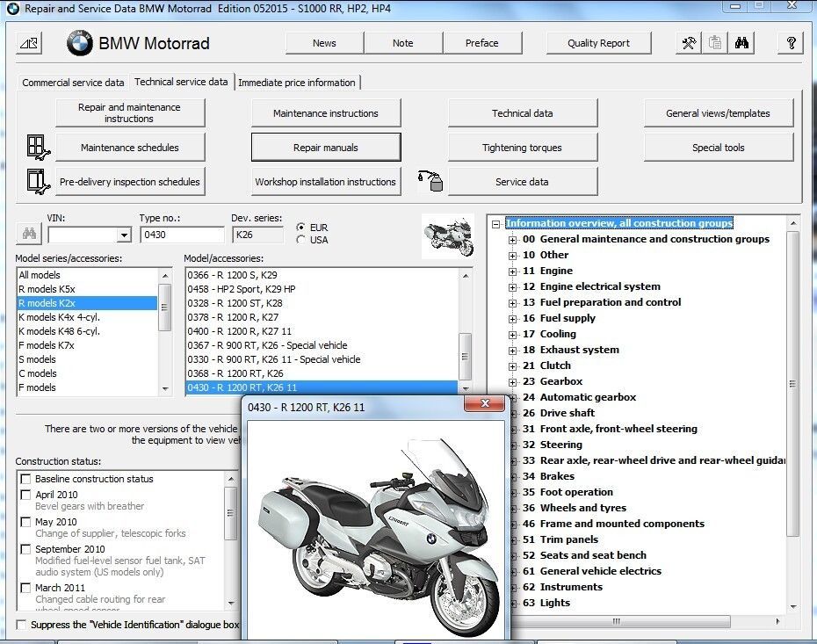Click the tools (hammer and wrench) icon
The image size is (817, 644).
point(689,43)
